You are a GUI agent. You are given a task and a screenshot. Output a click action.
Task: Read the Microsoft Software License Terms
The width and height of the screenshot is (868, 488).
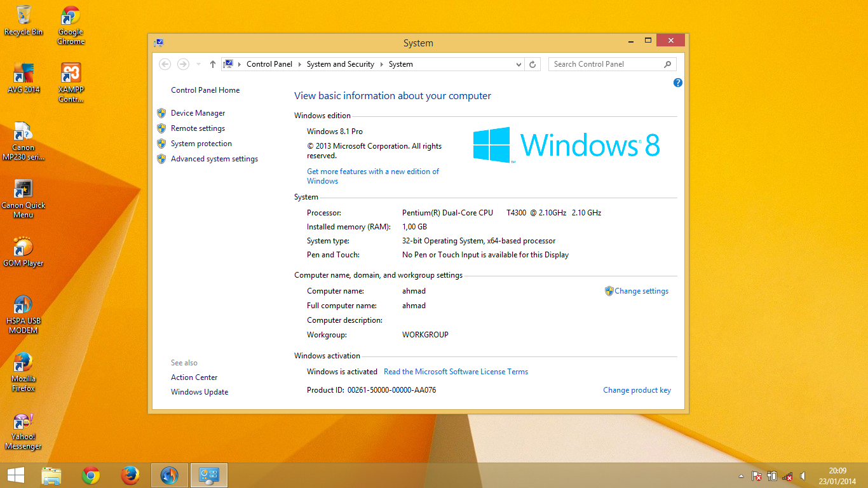pyautogui.click(x=456, y=372)
